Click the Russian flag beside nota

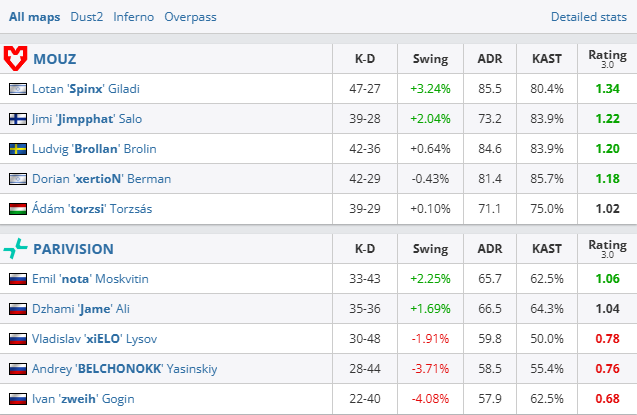[x=18, y=279]
